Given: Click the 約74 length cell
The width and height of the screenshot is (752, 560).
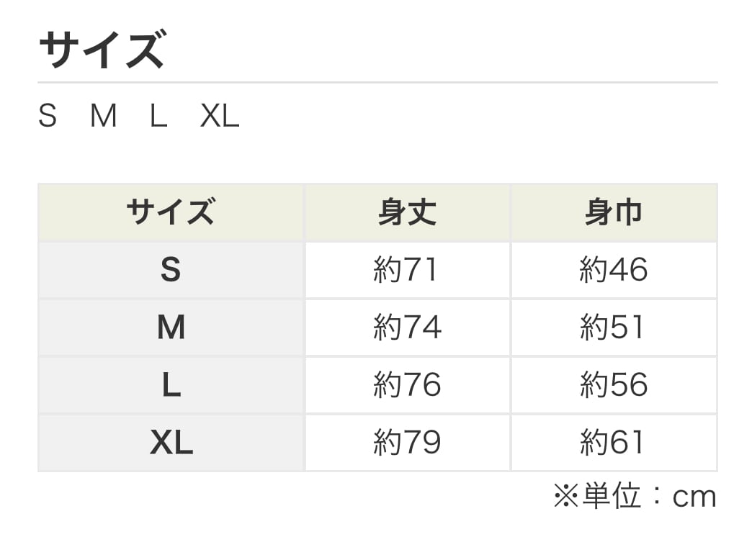Looking at the screenshot, I should tap(407, 328).
